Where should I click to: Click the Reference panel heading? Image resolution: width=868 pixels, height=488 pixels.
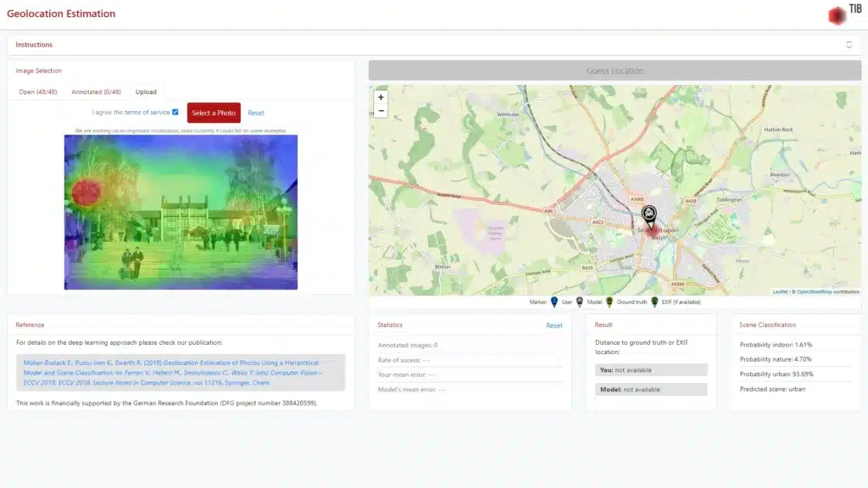[x=30, y=324]
